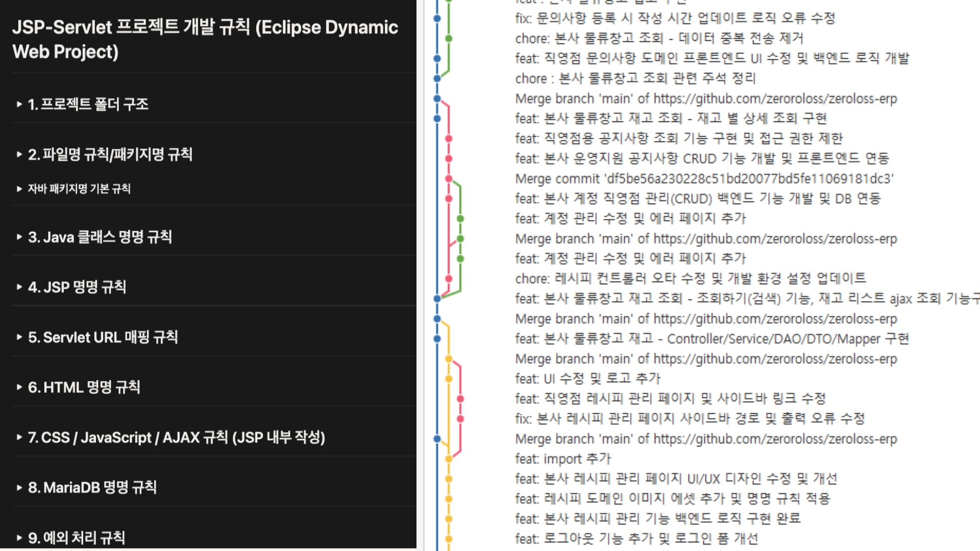Click heading text 4. JSP 명명 규칙
Screen dimensions: 980x551
[x=77, y=287]
